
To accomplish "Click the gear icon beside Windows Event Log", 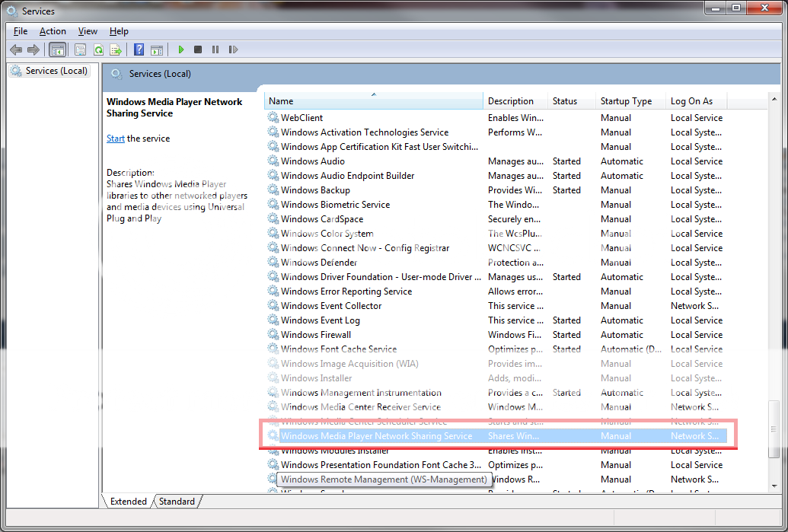I will point(273,320).
